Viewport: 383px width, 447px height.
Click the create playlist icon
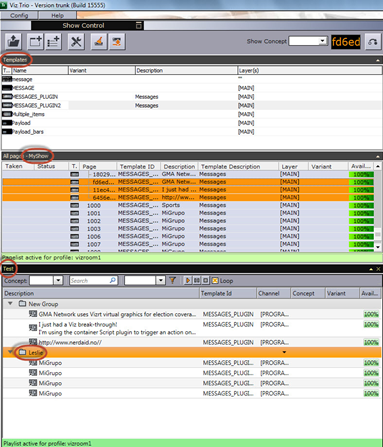click(53, 42)
